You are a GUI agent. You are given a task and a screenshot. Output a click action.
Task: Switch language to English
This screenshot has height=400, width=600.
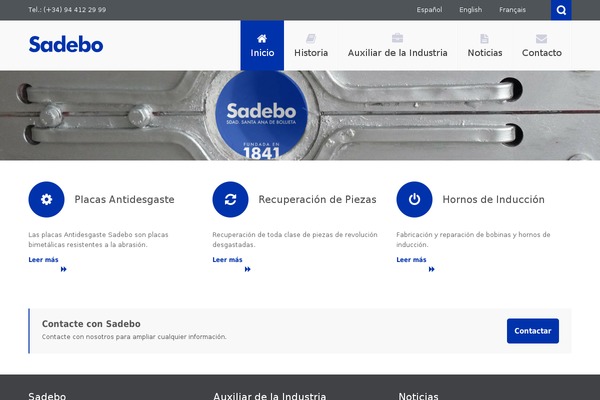click(471, 10)
